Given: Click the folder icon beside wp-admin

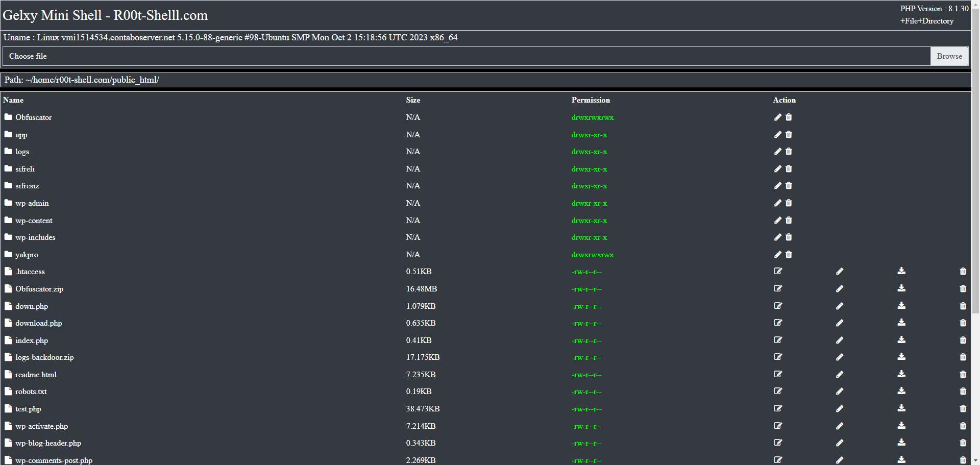Looking at the screenshot, I should pyautogui.click(x=8, y=203).
